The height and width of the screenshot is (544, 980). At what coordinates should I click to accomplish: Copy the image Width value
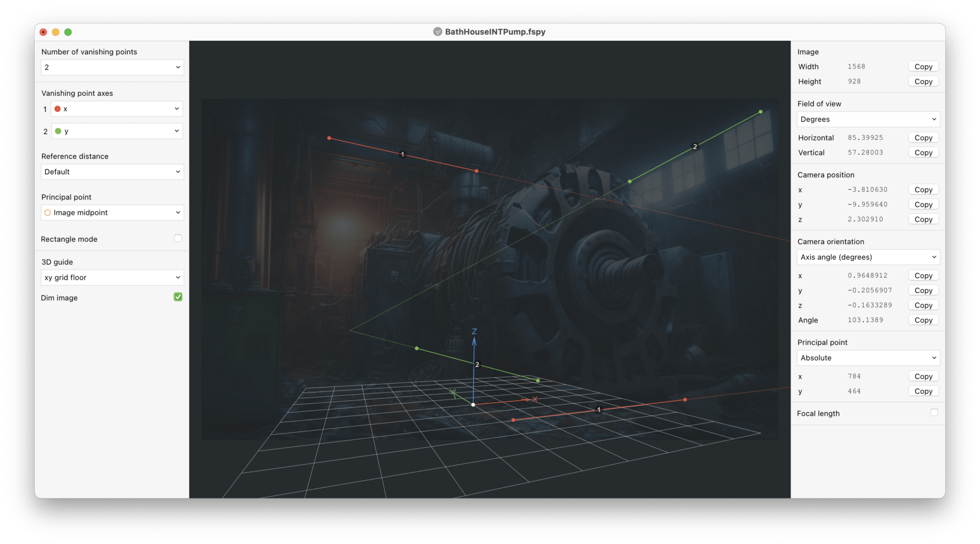(x=923, y=66)
